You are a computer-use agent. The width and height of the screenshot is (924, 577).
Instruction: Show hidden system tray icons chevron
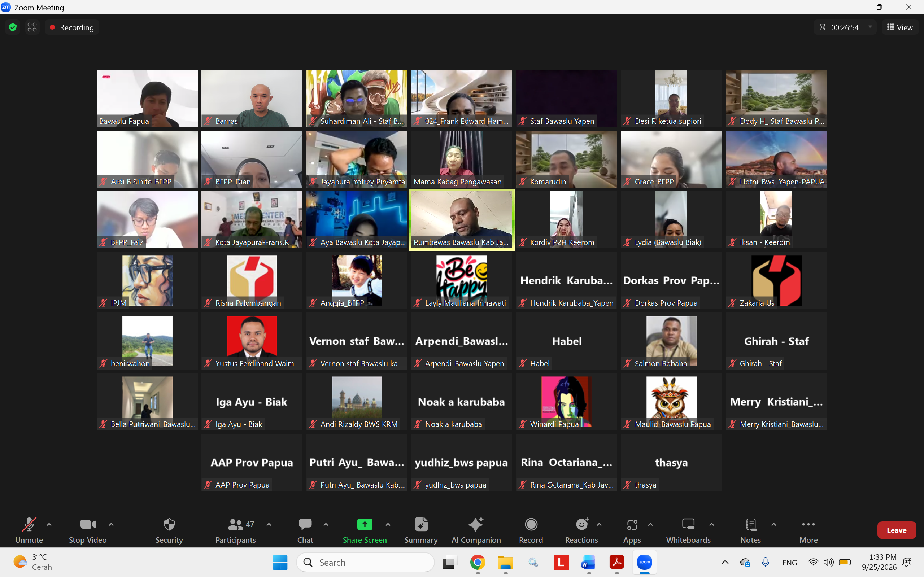[x=725, y=562]
